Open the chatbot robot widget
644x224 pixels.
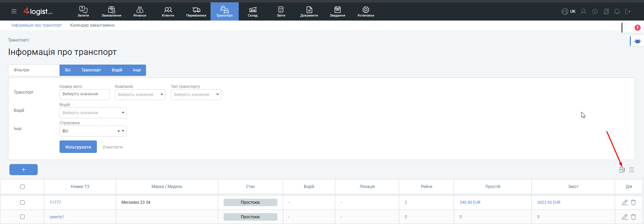[x=637, y=41]
